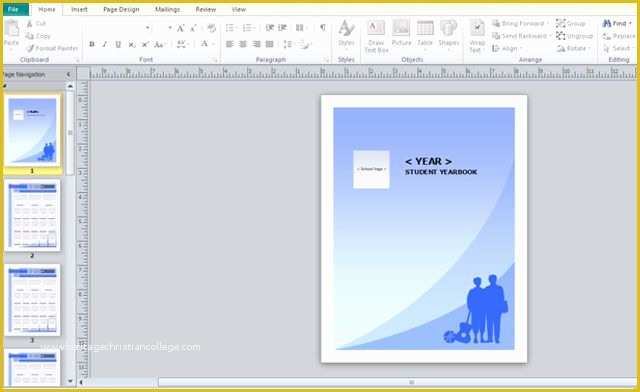Align text right
640x392 pixels.
pyautogui.click(x=256, y=44)
